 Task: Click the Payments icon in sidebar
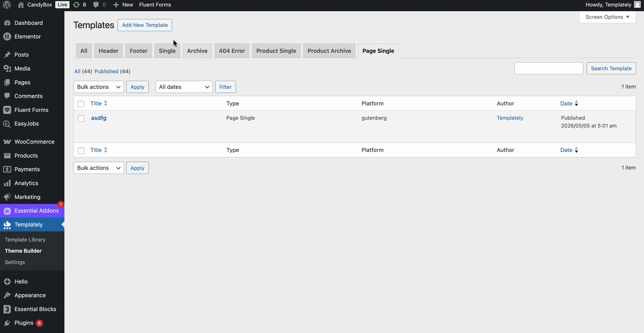pos(7,169)
